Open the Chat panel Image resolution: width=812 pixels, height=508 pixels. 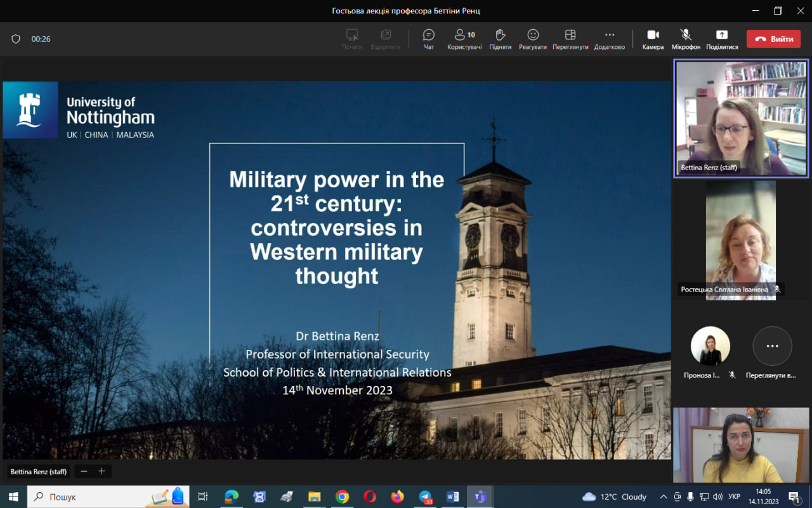[x=429, y=39]
